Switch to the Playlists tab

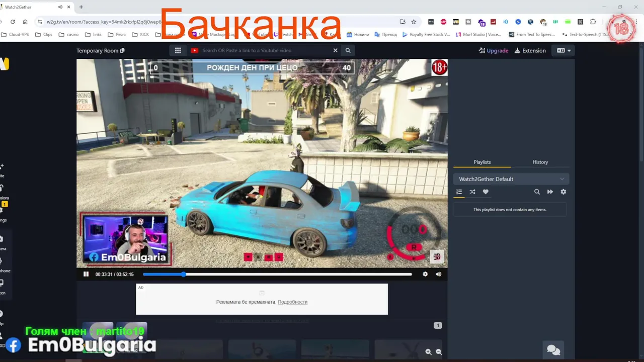pyautogui.click(x=482, y=162)
